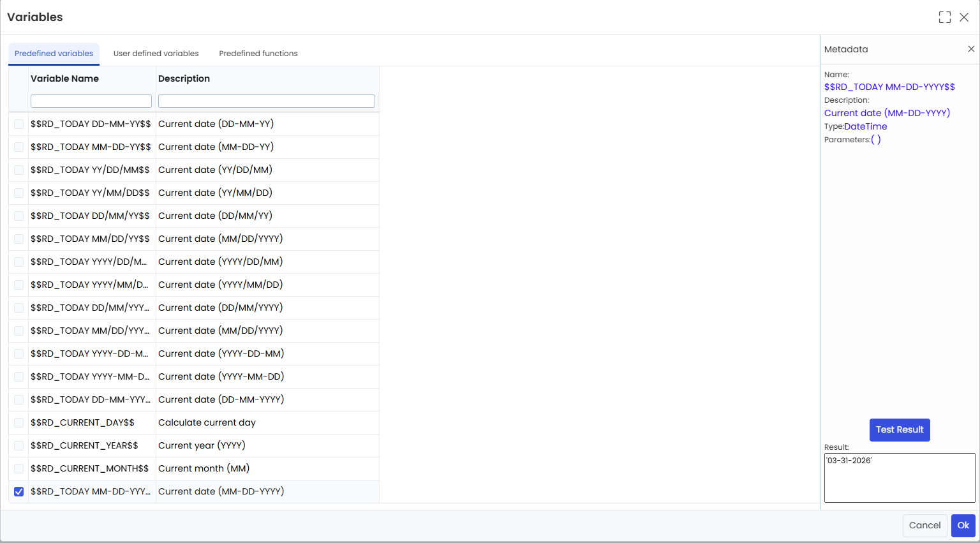This screenshot has width=980, height=543.
Task: Switch to User defined variables tab
Action: pos(156,54)
